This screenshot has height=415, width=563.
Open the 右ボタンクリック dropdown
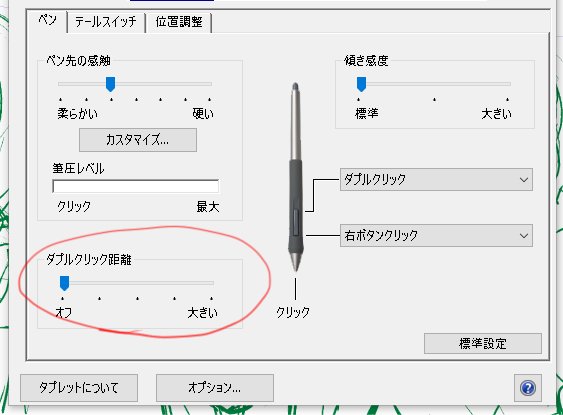[x=436, y=236]
